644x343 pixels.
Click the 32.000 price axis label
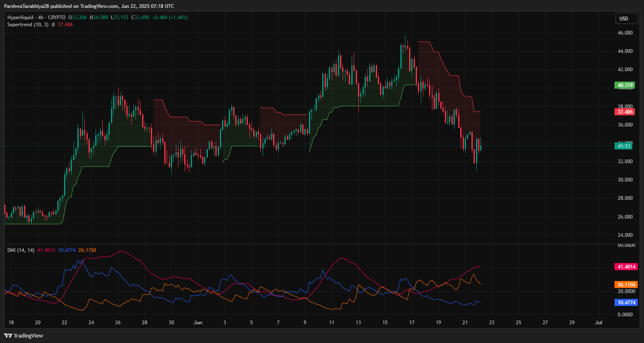(625, 162)
